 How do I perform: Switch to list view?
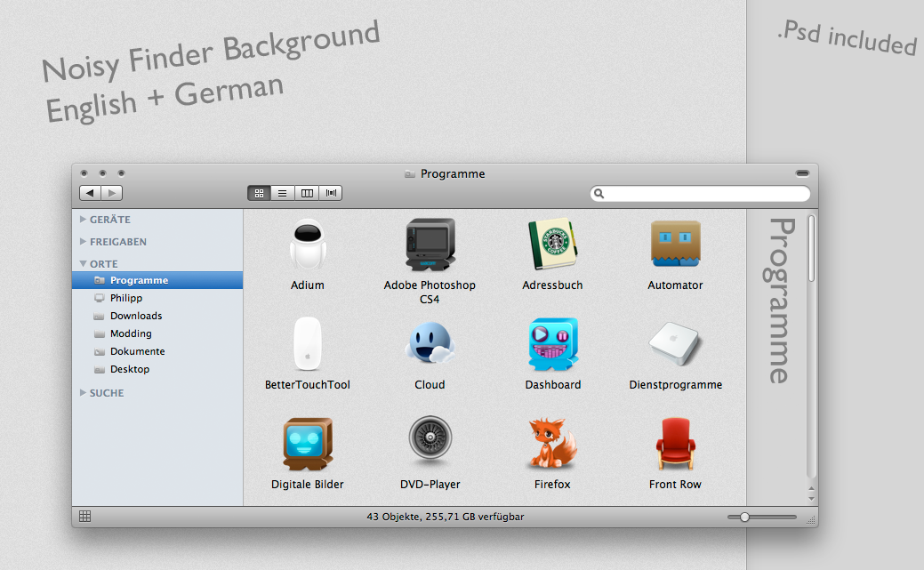pyautogui.click(x=283, y=193)
